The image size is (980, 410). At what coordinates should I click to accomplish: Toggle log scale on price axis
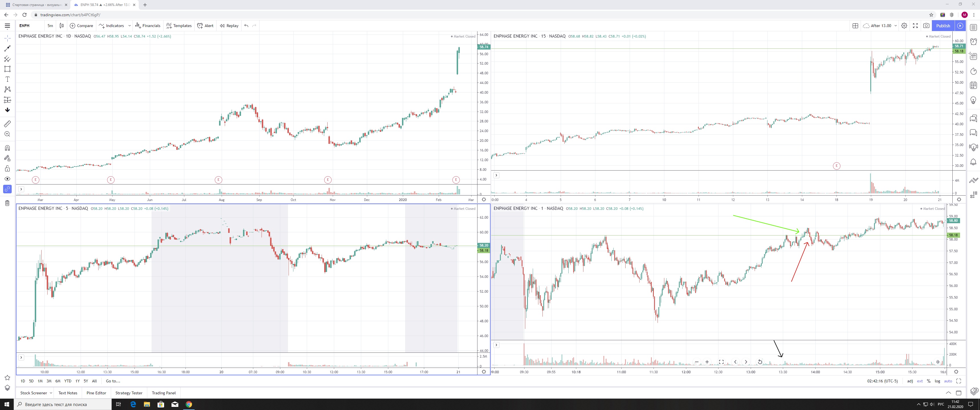click(x=937, y=381)
